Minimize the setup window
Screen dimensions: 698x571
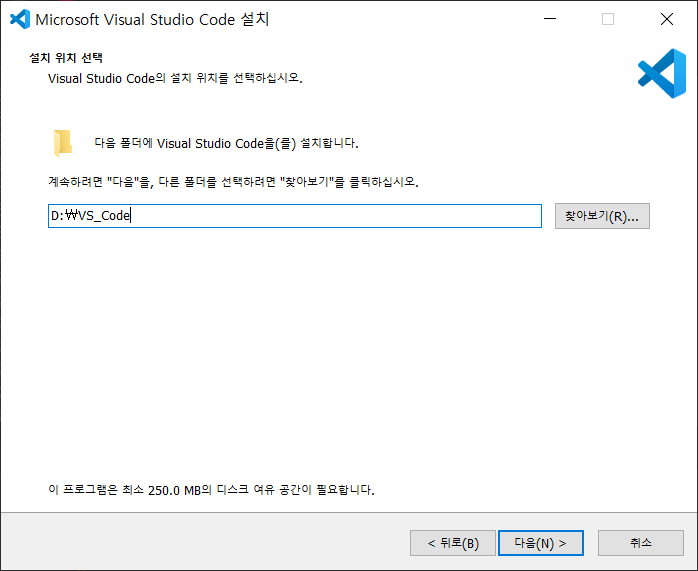[550, 19]
